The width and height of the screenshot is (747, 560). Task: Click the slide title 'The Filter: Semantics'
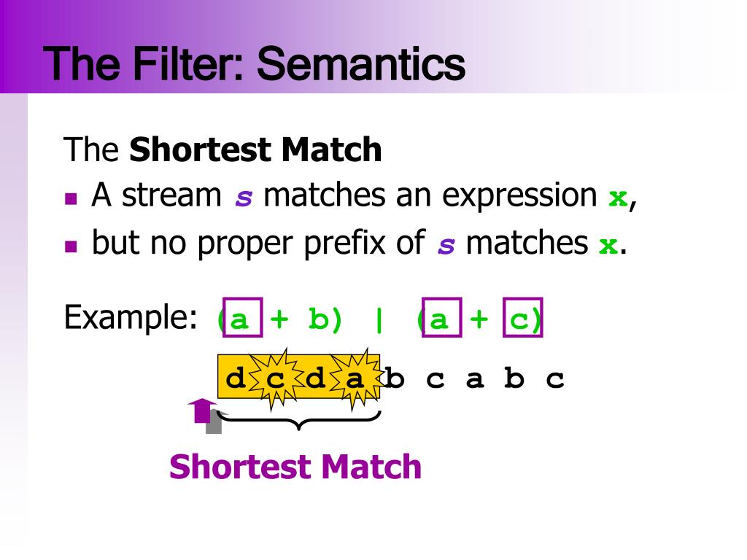pos(254,64)
